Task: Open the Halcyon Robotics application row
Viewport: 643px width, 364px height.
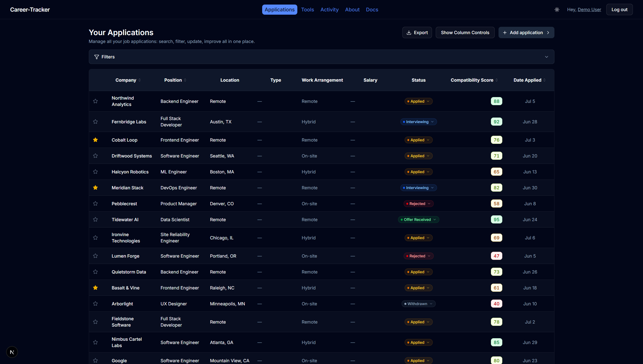Action: [321, 172]
